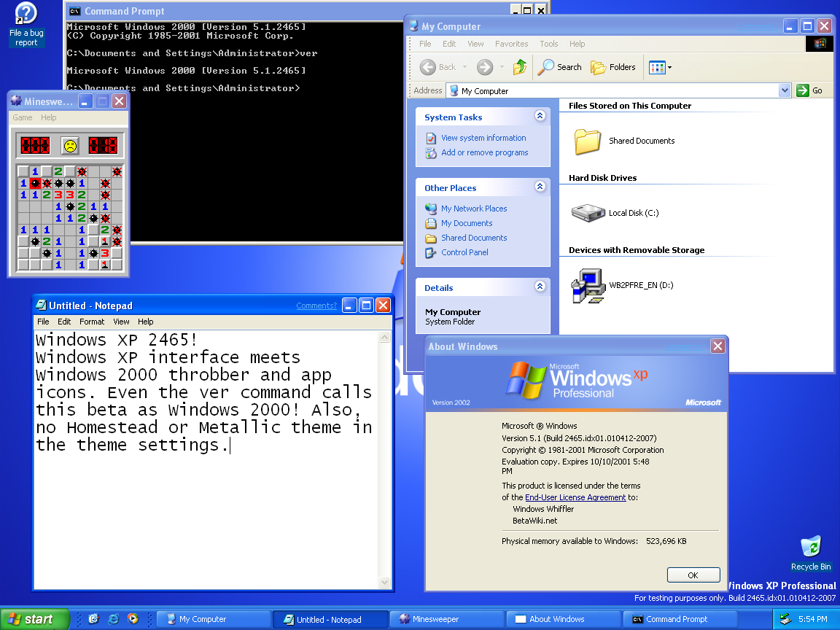Click Notepad title bar icon
Viewport: 840px width, 630px height.
coord(41,306)
